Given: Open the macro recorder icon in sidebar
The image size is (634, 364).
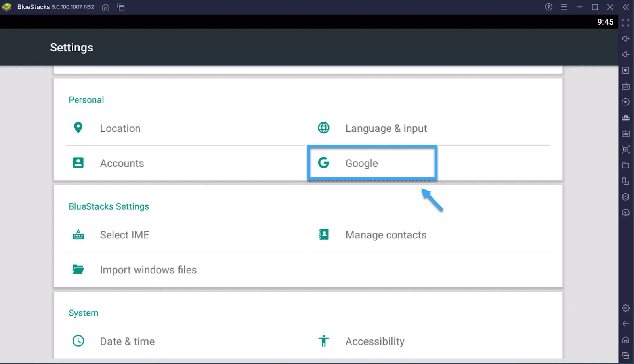Looking at the screenshot, I should pos(626,118).
